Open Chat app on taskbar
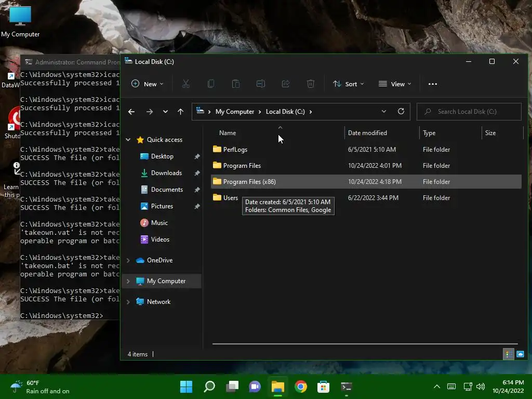532x399 pixels. (x=255, y=387)
